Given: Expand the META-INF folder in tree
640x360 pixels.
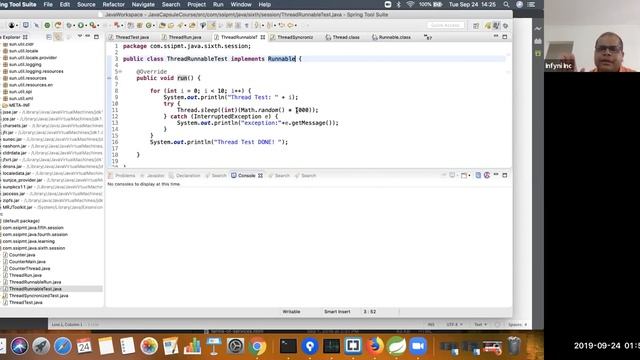Looking at the screenshot, I should tap(19, 105).
